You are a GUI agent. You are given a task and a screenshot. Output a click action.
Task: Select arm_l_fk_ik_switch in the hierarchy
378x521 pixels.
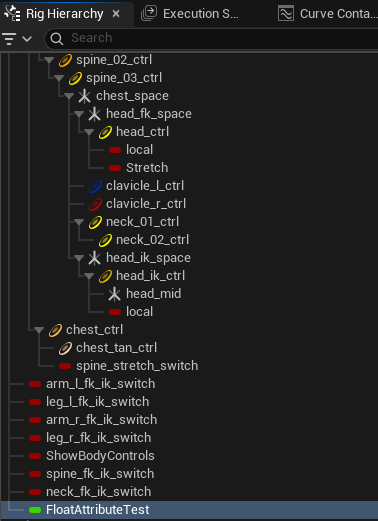pyautogui.click(x=100, y=384)
